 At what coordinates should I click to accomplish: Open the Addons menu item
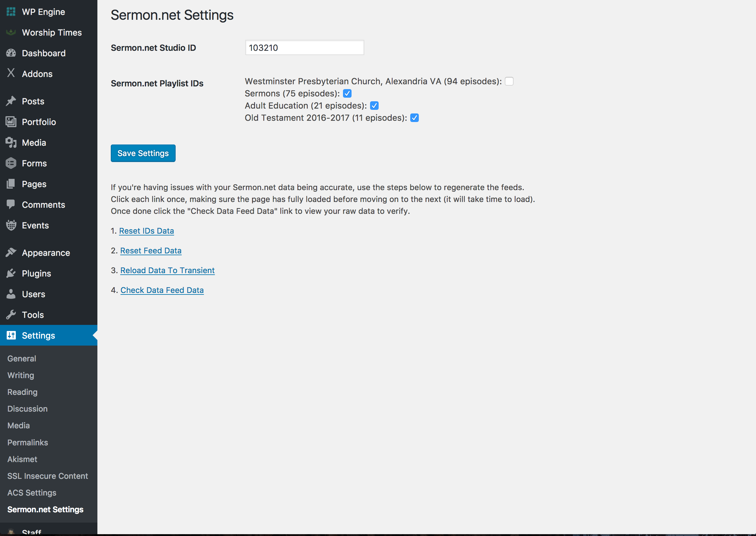pyautogui.click(x=37, y=74)
